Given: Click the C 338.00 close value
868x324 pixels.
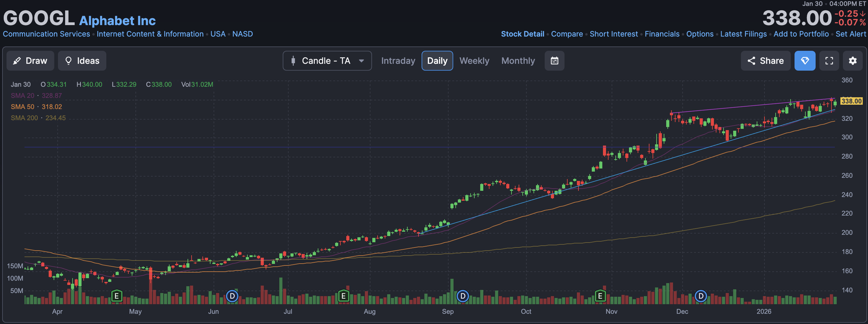Looking at the screenshot, I should (159, 85).
